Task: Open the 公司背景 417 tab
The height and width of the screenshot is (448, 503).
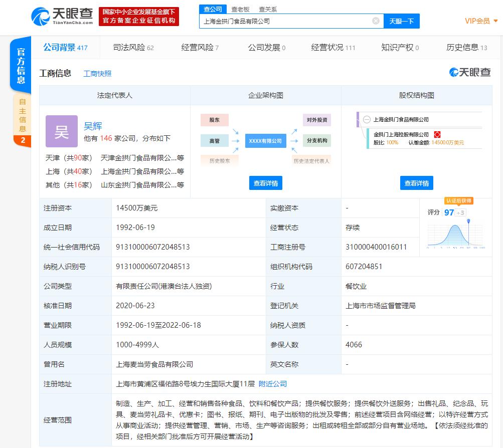Action: click(x=65, y=48)
